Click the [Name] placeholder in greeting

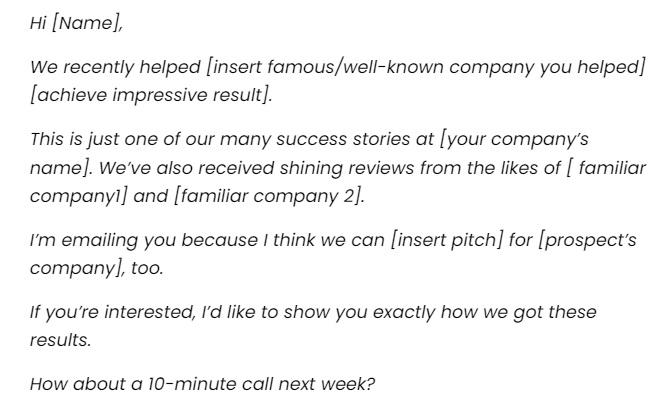[87, 22]
